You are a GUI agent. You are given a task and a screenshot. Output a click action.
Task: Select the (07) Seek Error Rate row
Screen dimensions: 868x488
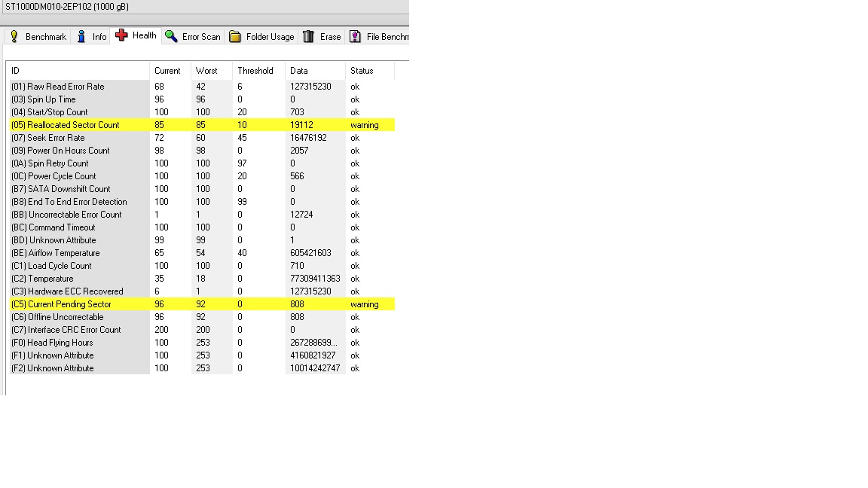tap(202, 138)
